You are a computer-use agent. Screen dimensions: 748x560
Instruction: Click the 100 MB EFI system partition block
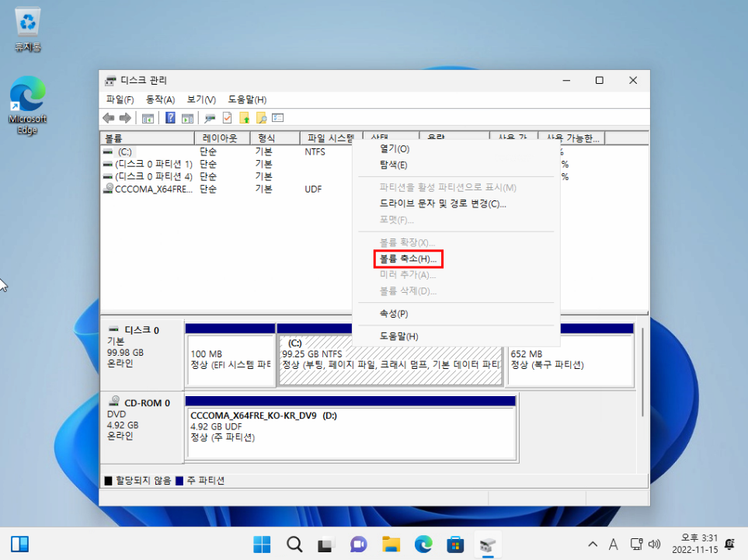point(230,360)
